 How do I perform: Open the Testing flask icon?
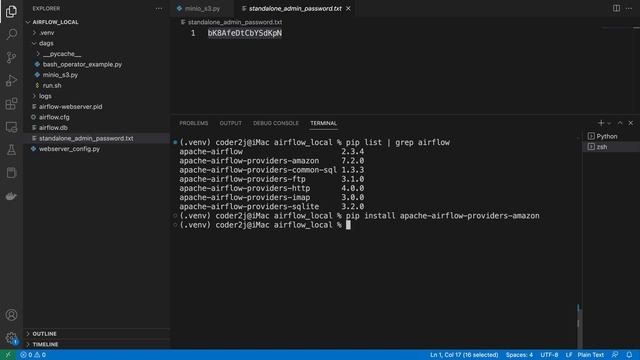click(x=11, y=150)
